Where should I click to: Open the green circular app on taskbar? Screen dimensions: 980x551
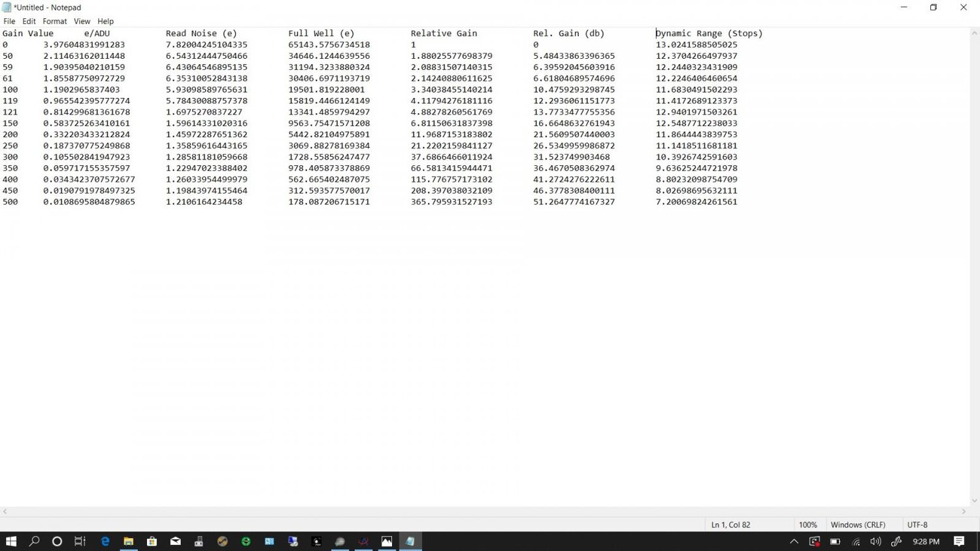click(x=246, y=541)
